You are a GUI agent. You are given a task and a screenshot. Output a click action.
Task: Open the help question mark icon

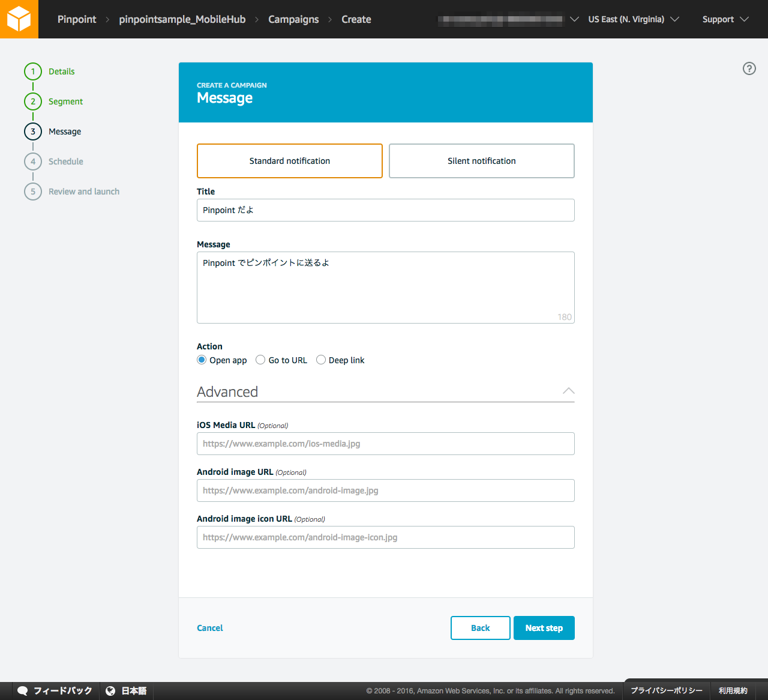pyautogui.click(x=749, y=68)
